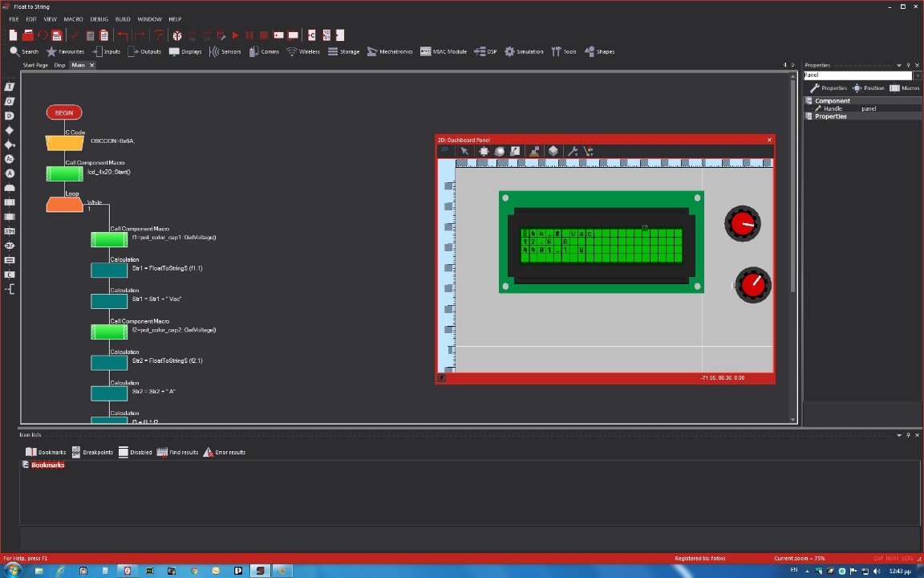Open the Favourites components list
This screenshot has width=924, height=578.
[66, 52]
